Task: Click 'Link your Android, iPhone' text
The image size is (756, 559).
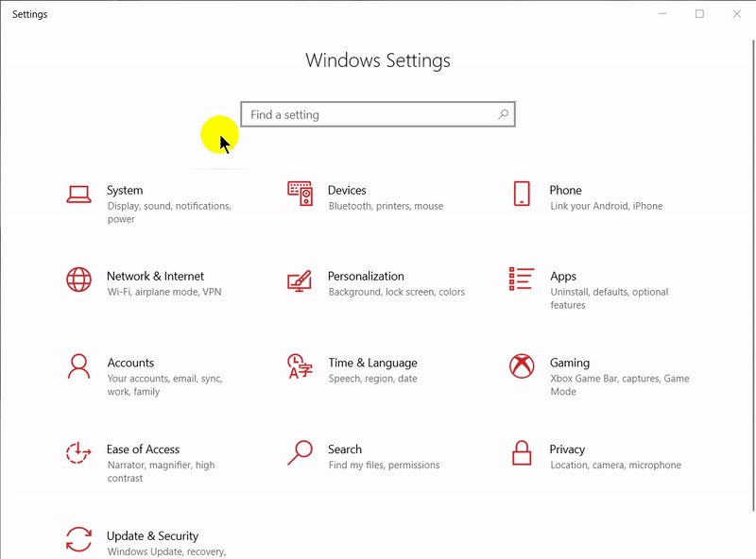Action: tap(607, 206)
